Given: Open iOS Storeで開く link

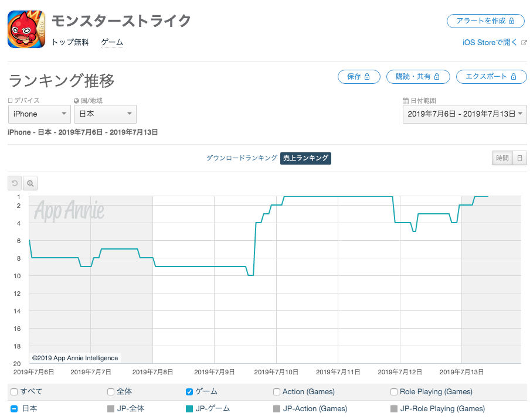Looking at the screenshot, I should (x=490, y=43).
